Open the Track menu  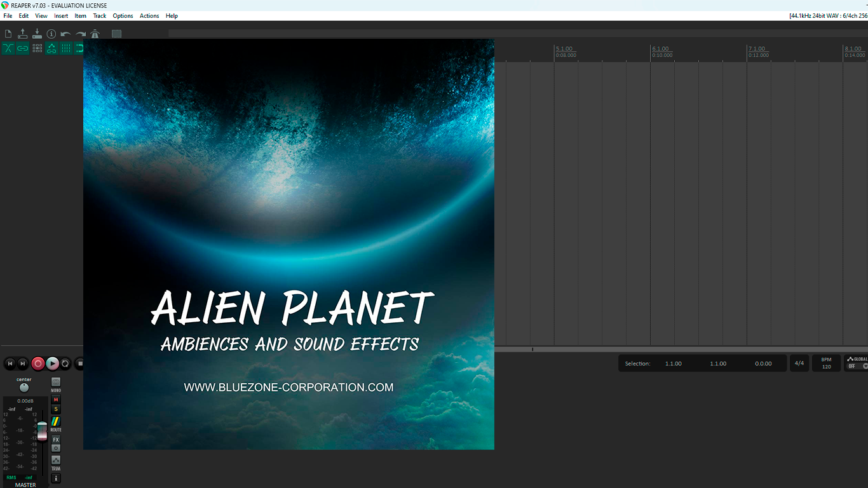tap(100, 16)
